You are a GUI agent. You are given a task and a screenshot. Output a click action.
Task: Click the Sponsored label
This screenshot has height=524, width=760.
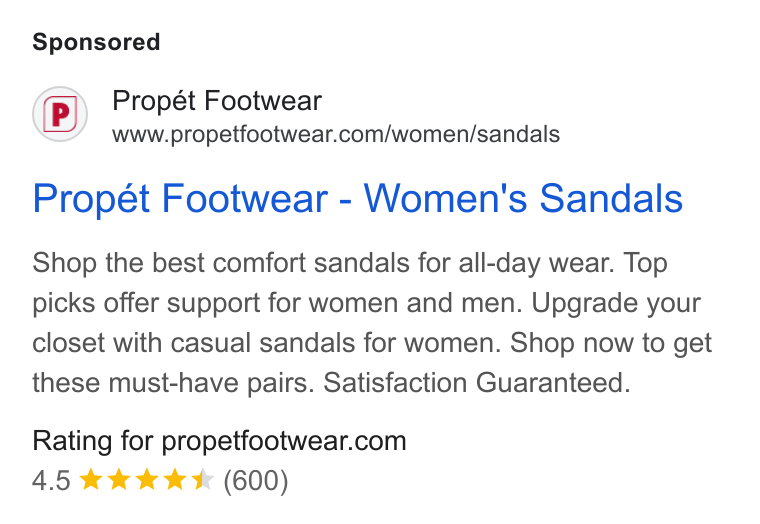pos(96,42)
